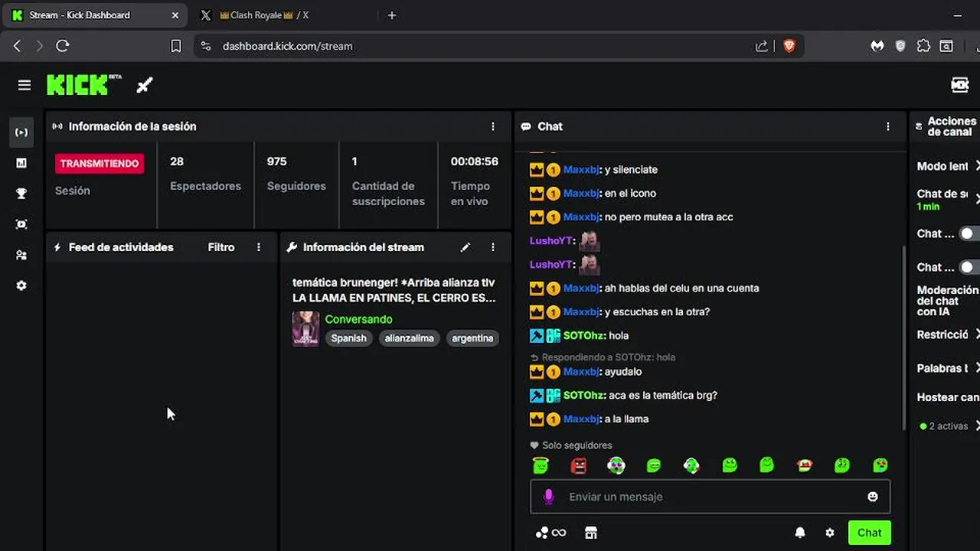The height and width of the screenshot is (551, 980).
Task: Go back in browser history
Action: [x=17, y=46]
